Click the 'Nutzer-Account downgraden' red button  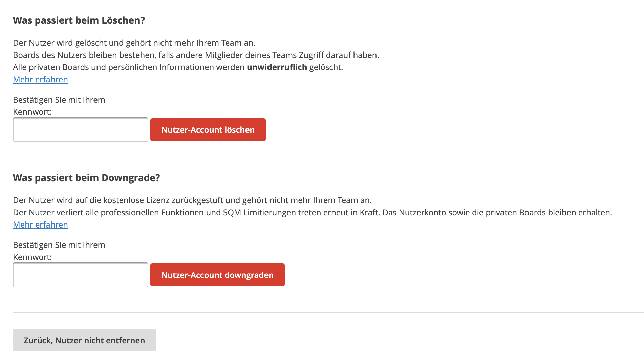(217, 275)
